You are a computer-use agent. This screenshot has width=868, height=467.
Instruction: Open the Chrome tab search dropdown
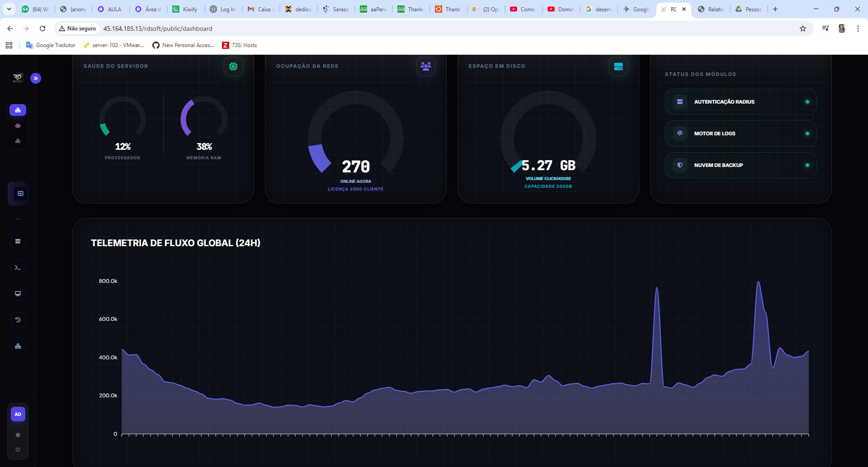(9, 9)
